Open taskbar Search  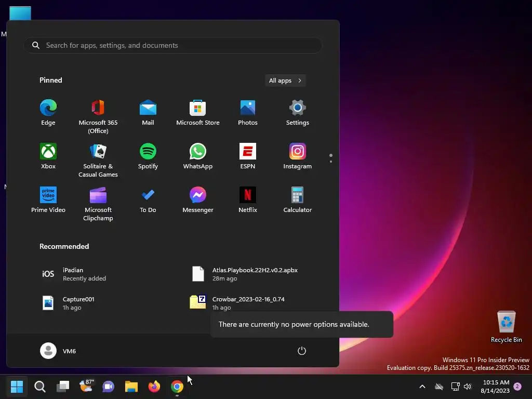(x=39, y=387)
